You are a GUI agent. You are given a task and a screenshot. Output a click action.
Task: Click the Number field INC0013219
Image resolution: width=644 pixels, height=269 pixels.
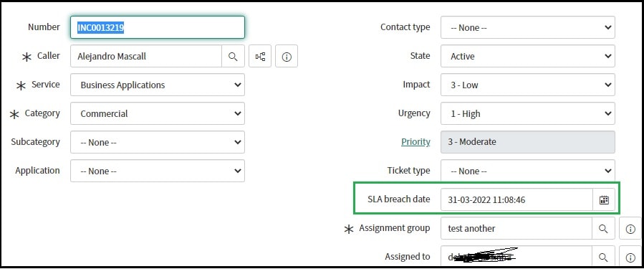click(x=158, y=27)
